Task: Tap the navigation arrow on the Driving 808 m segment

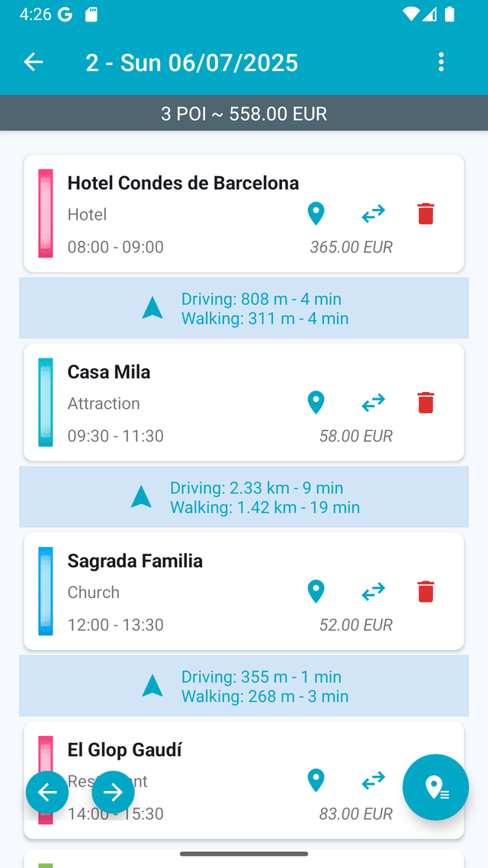Action: click(x=152, y=307)
